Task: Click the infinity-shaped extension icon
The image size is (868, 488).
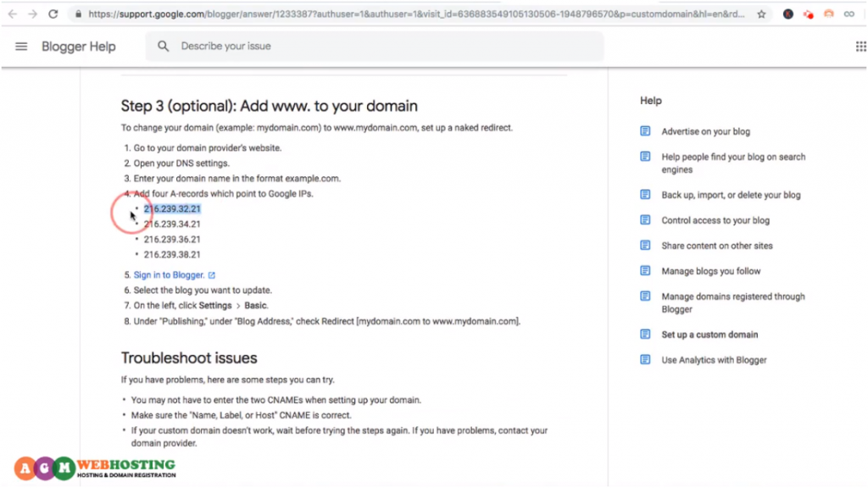Action: tap(849, 14)
